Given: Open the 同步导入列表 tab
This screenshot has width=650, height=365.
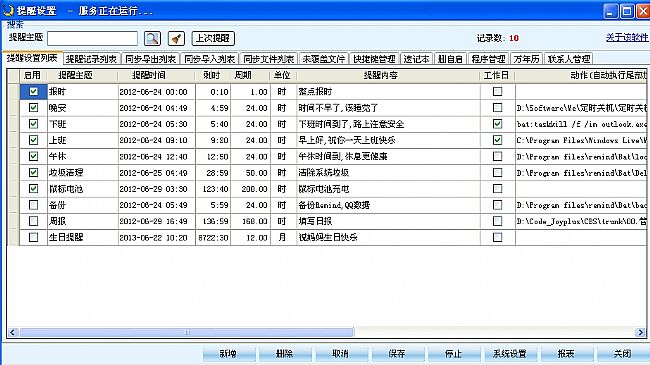Looking at the screenshot, I should 209,59.
